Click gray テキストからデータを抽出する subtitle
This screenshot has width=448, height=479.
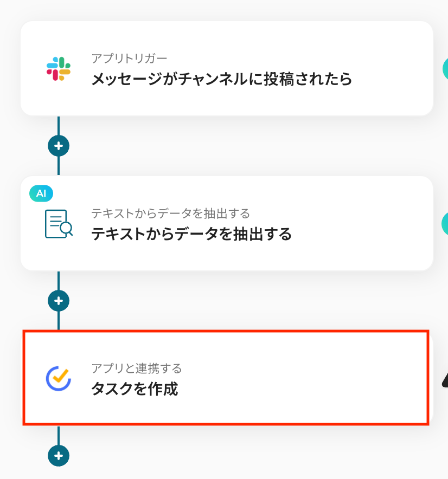click(x=170, y=213)
